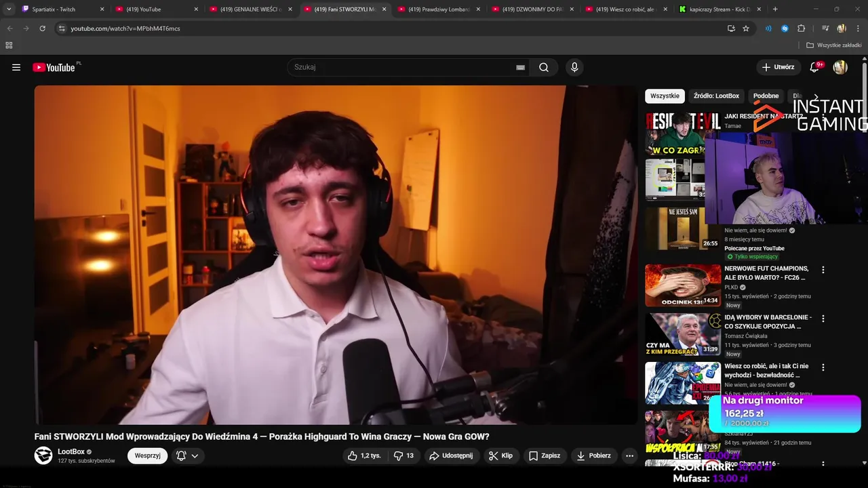
Task: Go forward with the browser forward arrow
Action: (26, 28)
